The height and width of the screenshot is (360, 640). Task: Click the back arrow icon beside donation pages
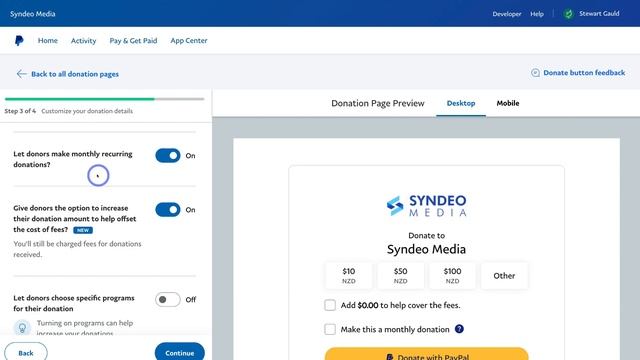21,74
